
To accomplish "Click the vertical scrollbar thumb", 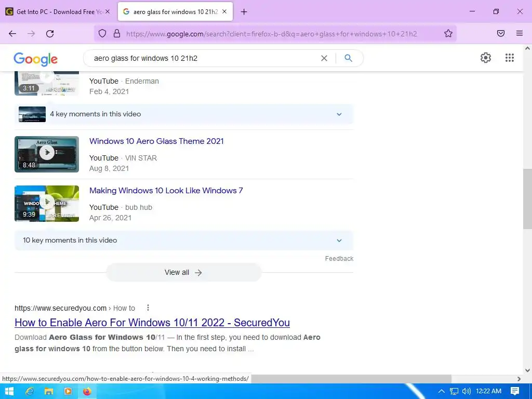I will pos(527,199).
